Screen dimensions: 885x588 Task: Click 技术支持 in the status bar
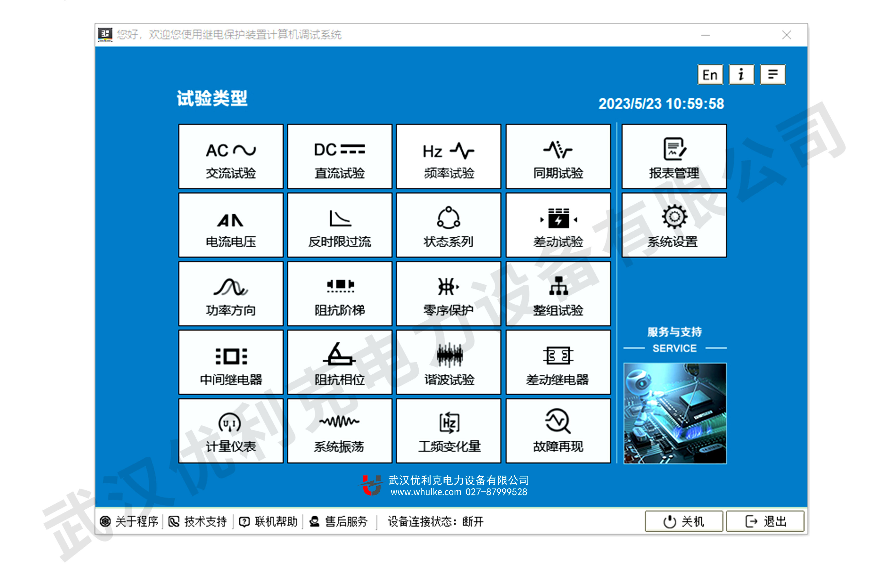pos(198,521)
